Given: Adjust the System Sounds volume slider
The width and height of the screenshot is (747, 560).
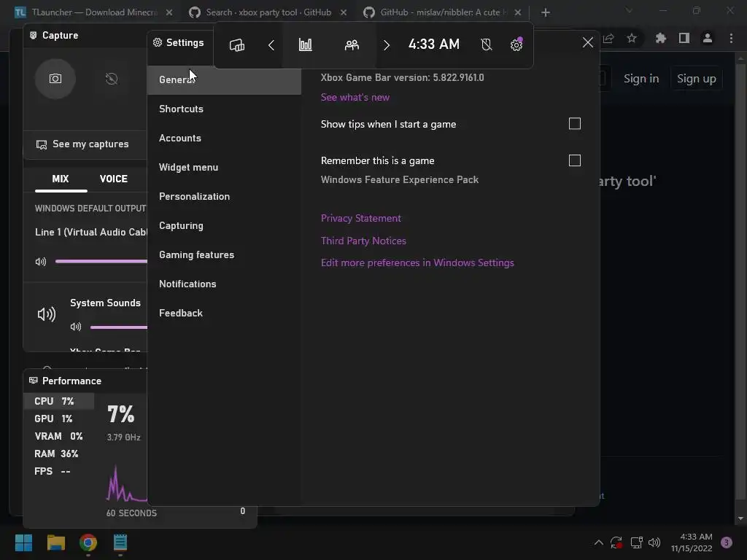Looking at the screenshot, I should coord(119,327).
